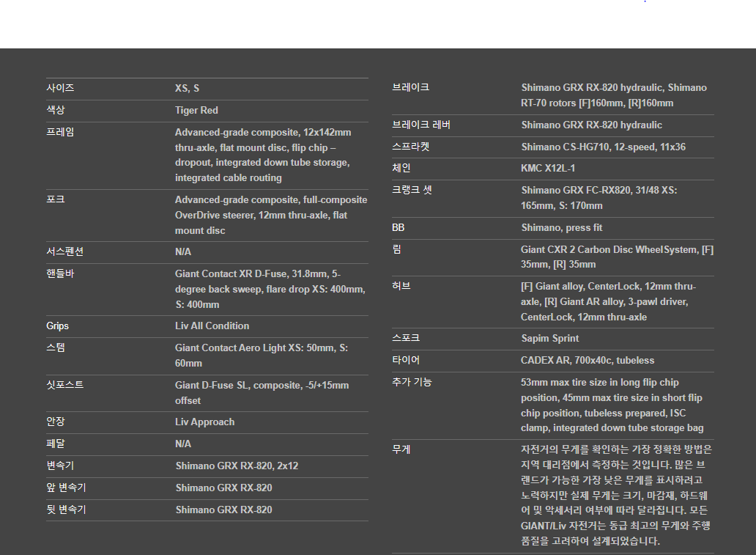Click the '브레이크 레버' label
This screenshot has height=555, width=756.
pyautogui.click(x=421, y=125)
